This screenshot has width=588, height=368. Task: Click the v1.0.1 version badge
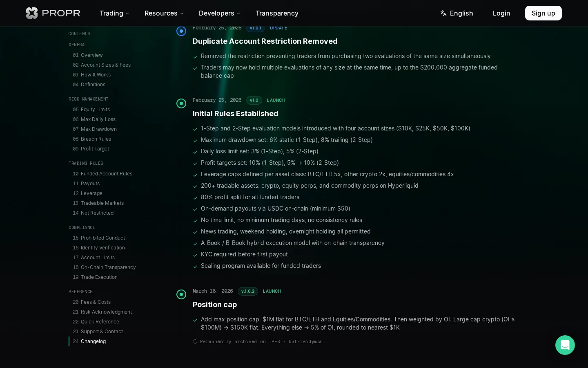click(x=256, y=28)
